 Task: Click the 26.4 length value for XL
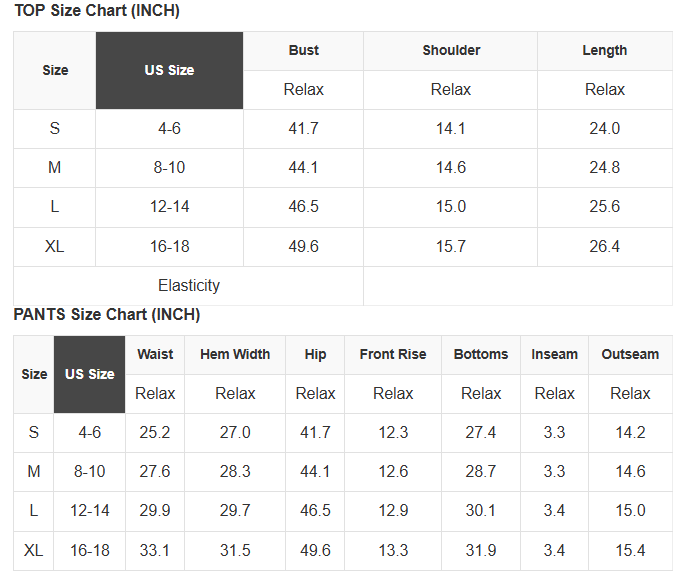click(x=604, y=247)
